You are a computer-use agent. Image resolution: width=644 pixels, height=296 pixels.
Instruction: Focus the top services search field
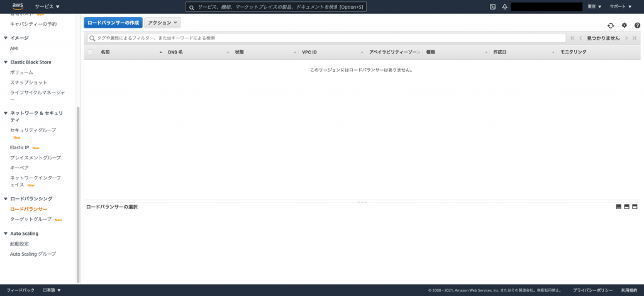click(x=276, y=7)
